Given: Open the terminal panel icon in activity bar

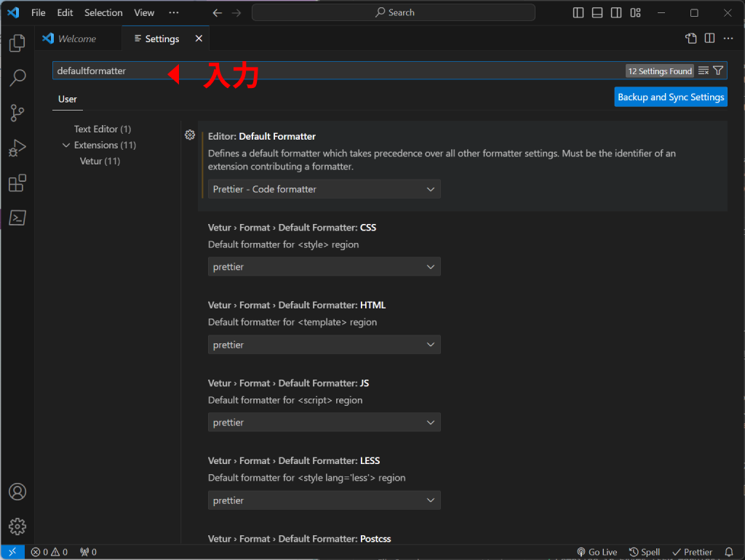Looking at the screenshot, I should tap(17, 218).
